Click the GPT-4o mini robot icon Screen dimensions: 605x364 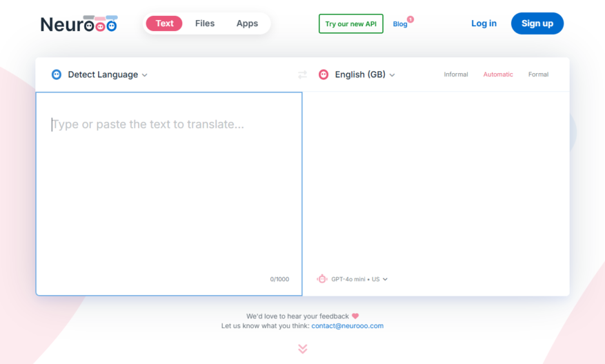(x=321, y=279)
